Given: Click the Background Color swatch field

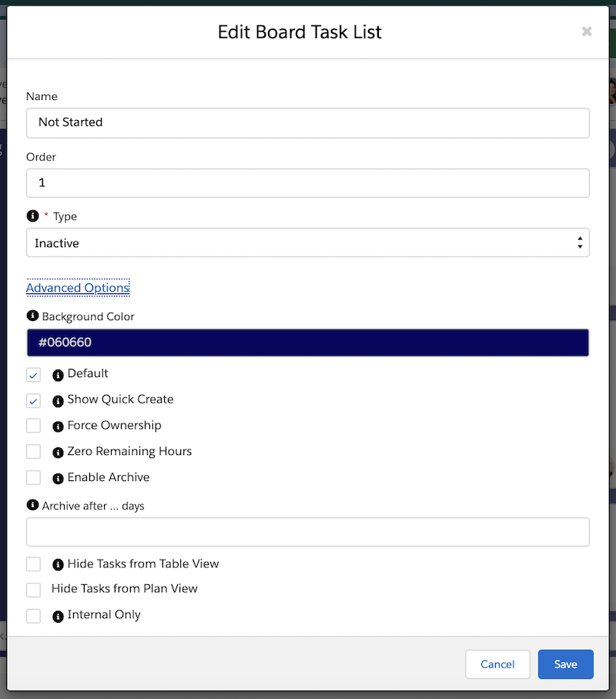Looking at the screenshot, I should click(308, 342).
